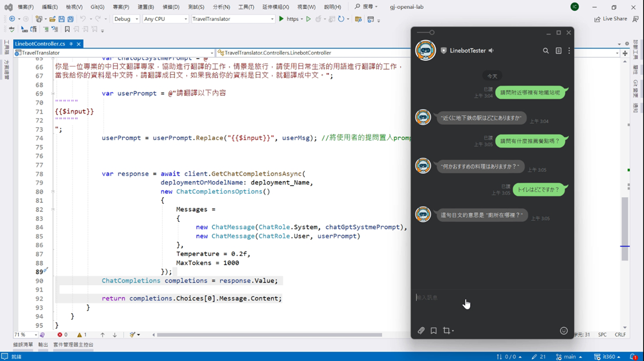Click the Save All toolbar icon
Viewport: 644px width, 361px height.
click(x=70, y=19)
